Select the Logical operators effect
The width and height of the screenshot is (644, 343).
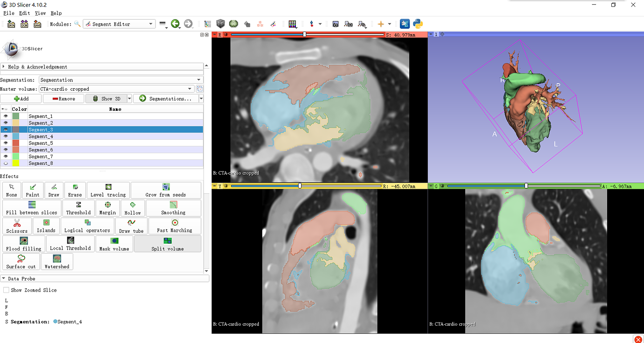click(87, 226)
